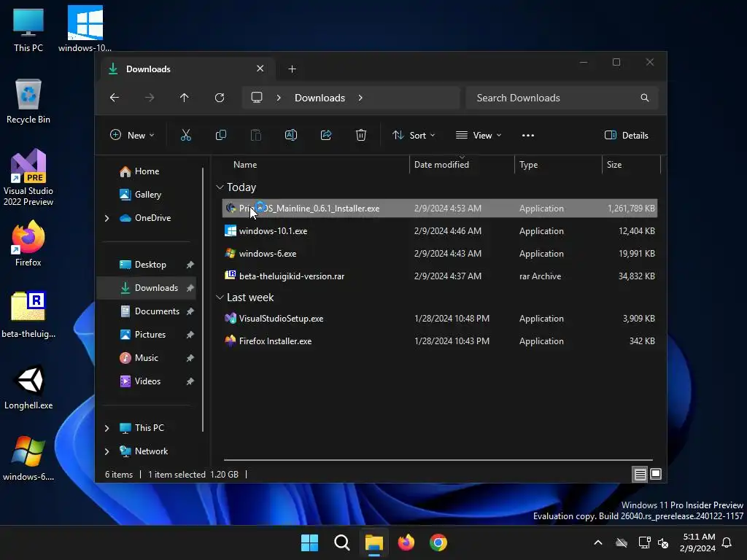Switch to details list view icon in status bar

click(x=640, y=474)
